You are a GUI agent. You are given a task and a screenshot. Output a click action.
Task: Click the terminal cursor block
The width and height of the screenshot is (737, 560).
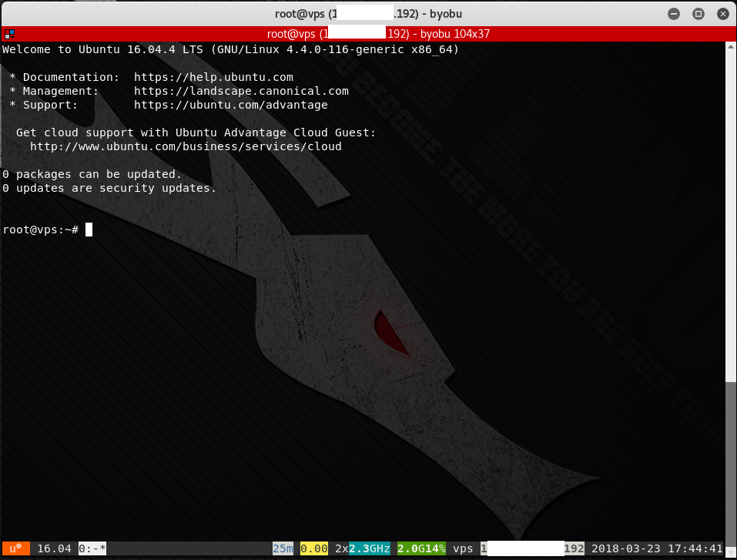[89, 230]
